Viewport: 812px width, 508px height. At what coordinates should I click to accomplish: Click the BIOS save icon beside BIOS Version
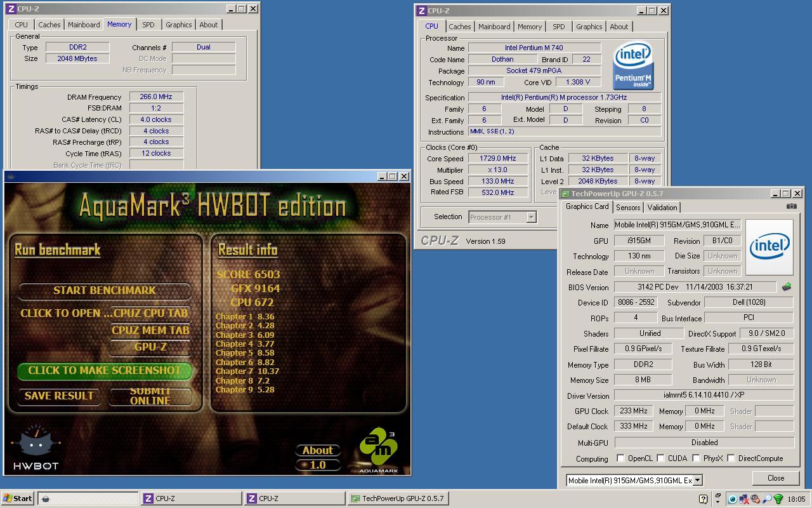coord(787,287)
